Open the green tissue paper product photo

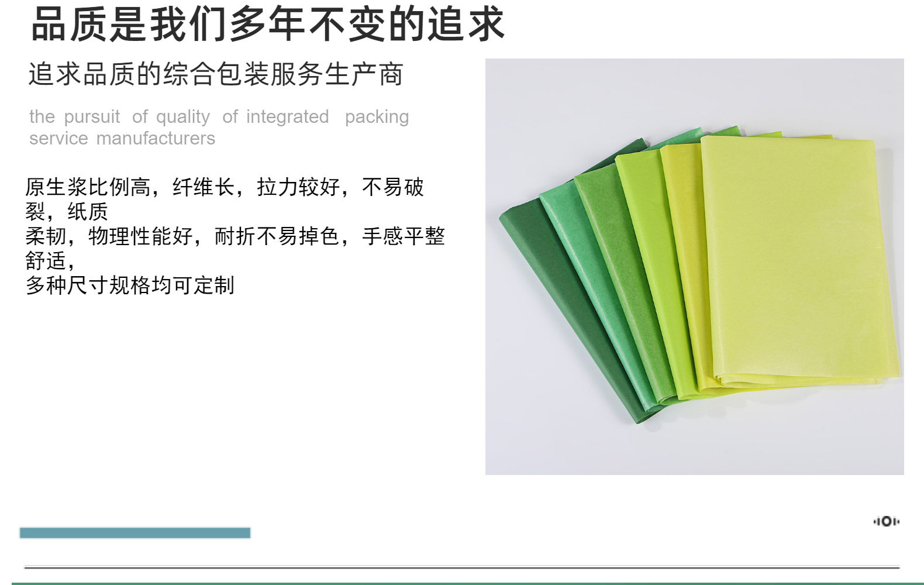click(x=694, y=266)
